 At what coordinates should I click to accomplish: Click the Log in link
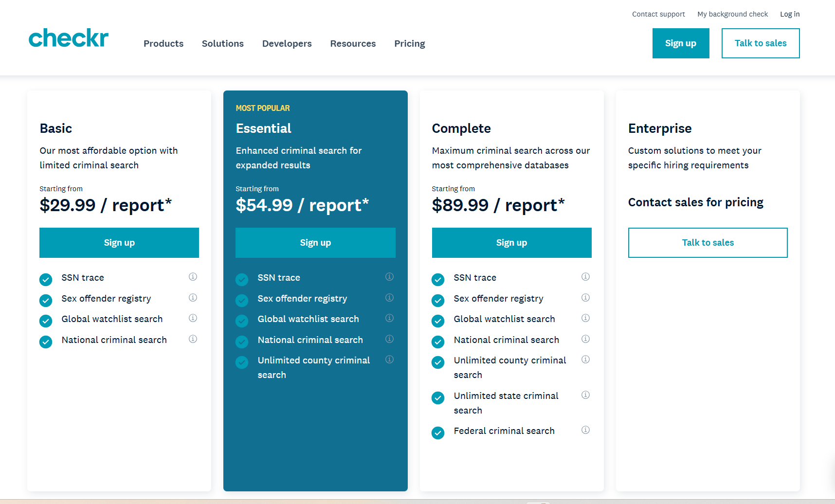(790, 14)
